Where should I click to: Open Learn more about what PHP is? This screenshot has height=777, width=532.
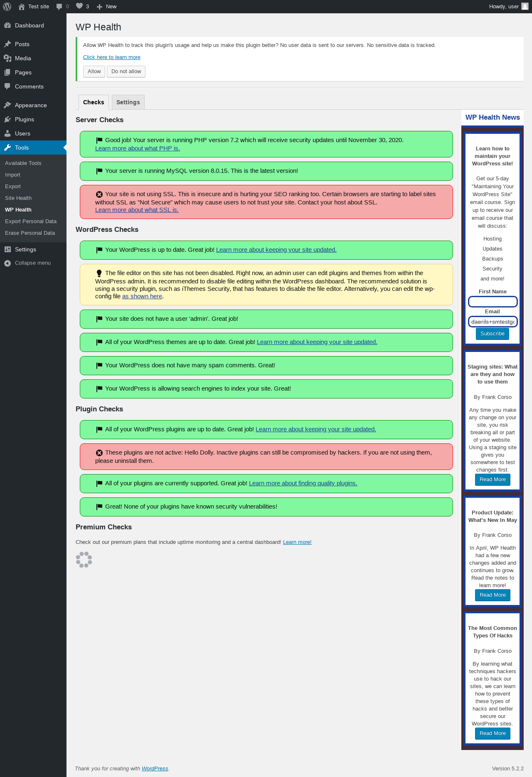coord(138,148)
